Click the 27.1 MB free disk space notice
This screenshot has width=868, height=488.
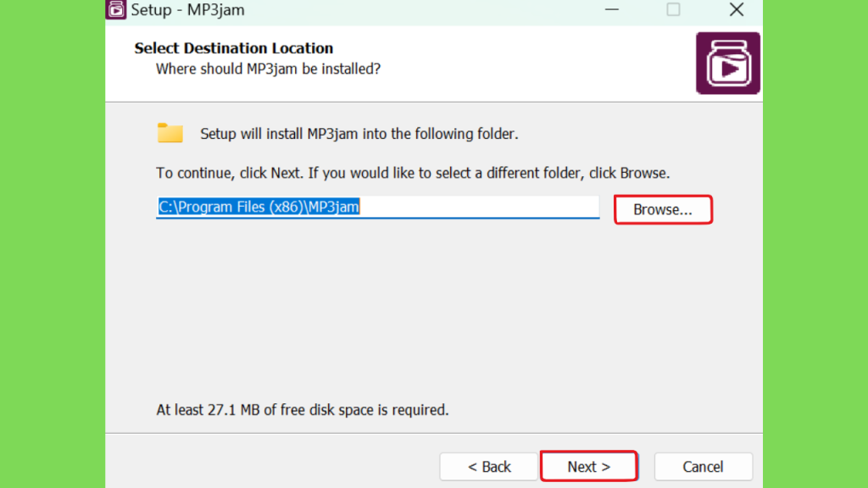pyautogui.click(x=303, y=410)
